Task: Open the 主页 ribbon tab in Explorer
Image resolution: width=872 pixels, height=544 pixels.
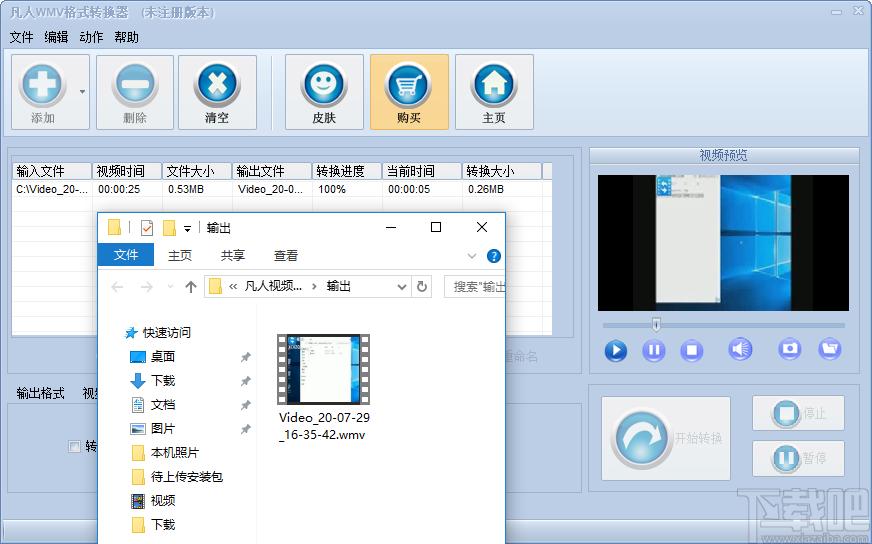Action: (x=180, y=255)
